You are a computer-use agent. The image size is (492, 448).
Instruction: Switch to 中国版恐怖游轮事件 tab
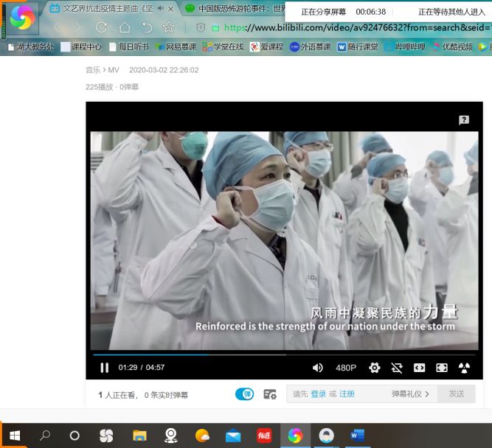tap(235, 8)
